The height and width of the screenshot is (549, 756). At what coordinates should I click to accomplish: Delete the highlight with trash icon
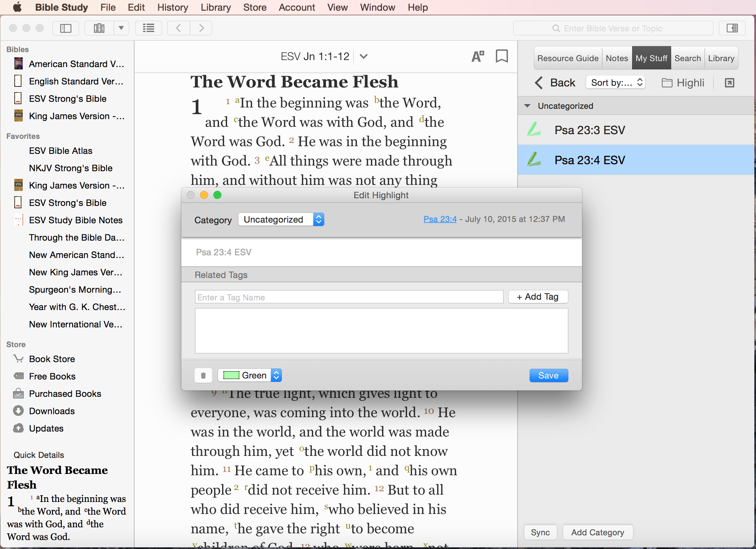click(203, 375)
